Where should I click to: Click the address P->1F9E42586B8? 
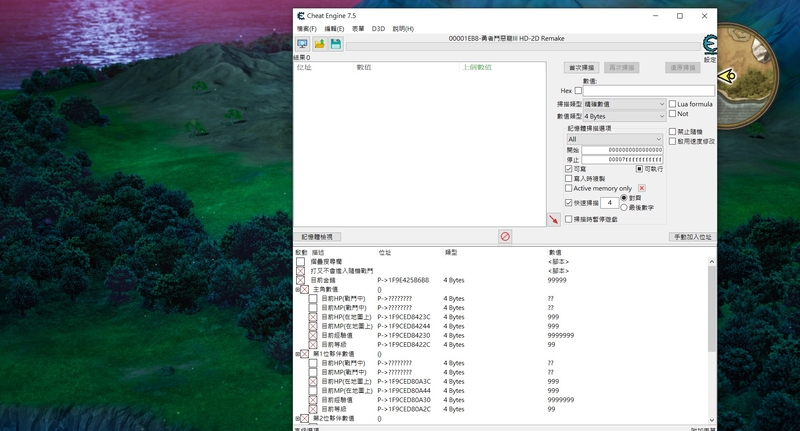coord(403,280)
